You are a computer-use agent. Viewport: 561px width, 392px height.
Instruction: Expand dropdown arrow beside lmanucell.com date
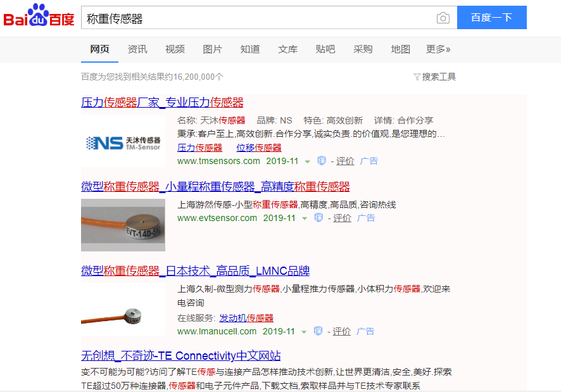pos(304,332)
